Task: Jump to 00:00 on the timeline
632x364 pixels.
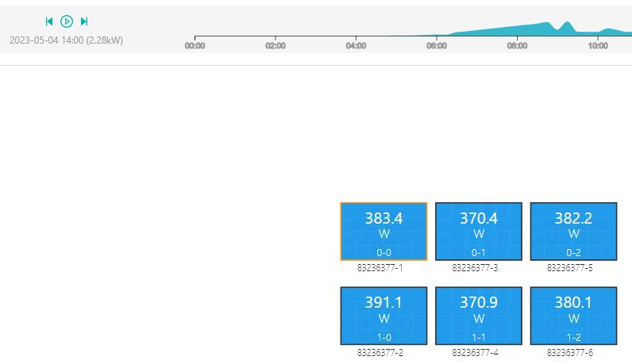Action: (x=195, y=45)
